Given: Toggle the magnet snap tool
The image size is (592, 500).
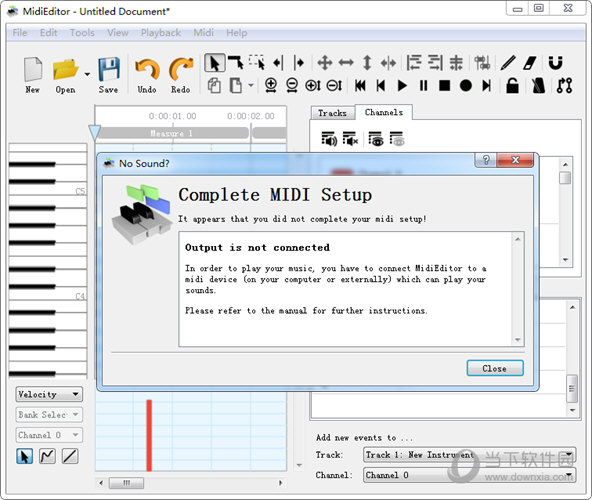Looking at the screenshot, I should pyautogui.click(x=555, y=63).
